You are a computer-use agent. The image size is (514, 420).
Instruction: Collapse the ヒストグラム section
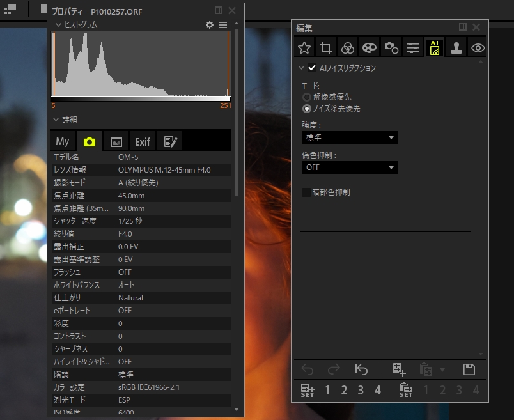(58, 25)
